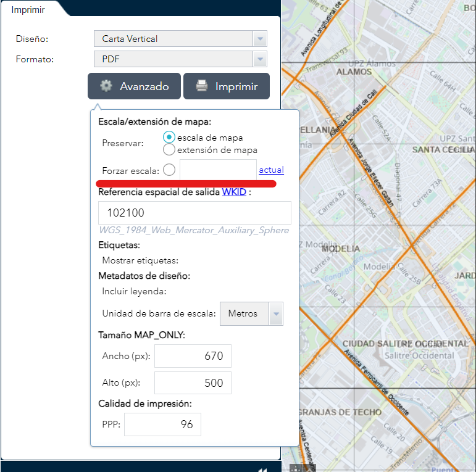
Task: Click the Formato dropdown arrow button
Action: (x=260, y=59)
